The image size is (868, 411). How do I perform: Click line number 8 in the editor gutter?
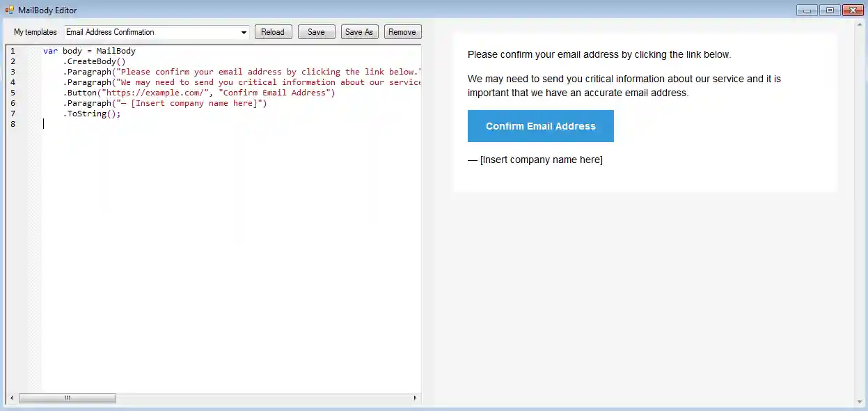(x=13, y=124)
